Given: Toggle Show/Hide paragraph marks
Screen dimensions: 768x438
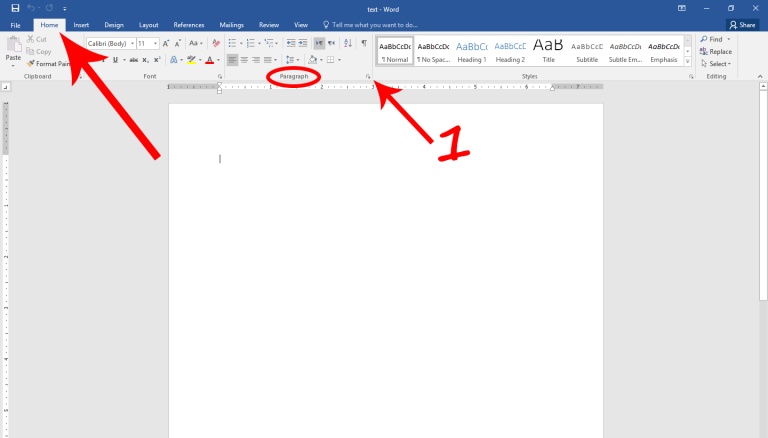Looking at the screenshot, I should tap(363, 43).
